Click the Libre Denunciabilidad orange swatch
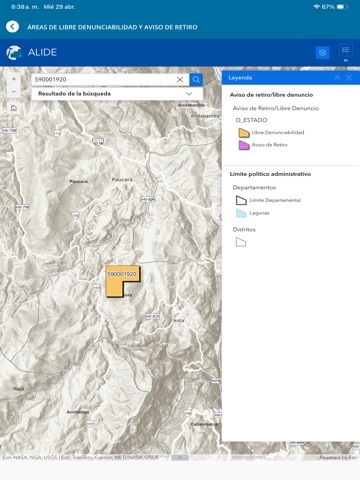Image resolution: width=360 pixels, height=480 pixels. point(244,133)
